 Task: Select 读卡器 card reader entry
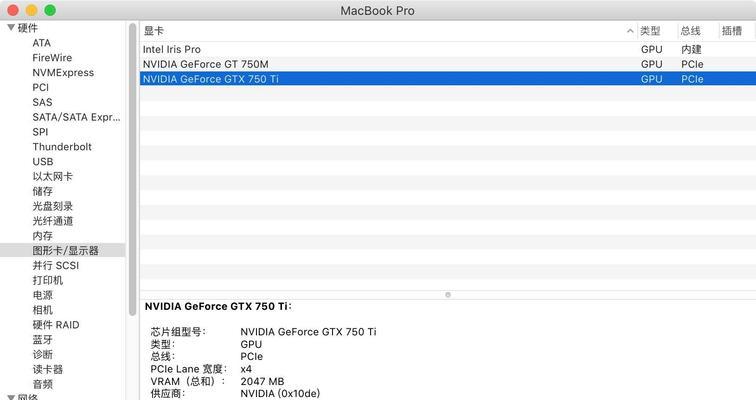click(x=48, y=370)
